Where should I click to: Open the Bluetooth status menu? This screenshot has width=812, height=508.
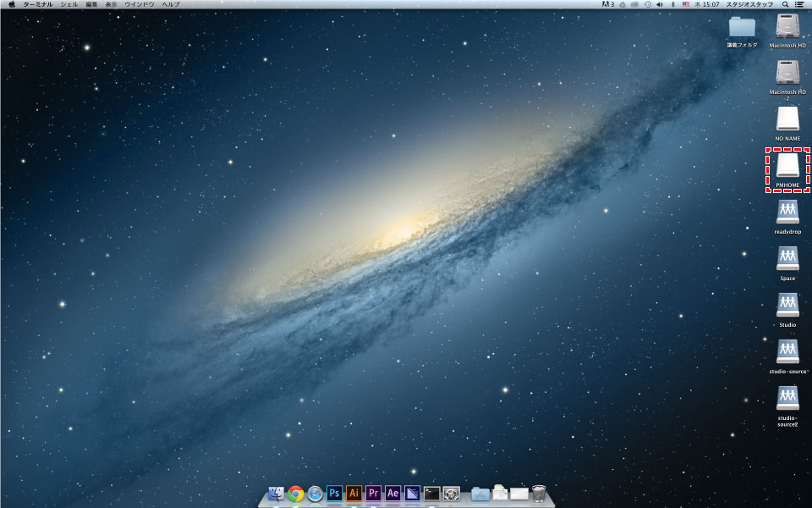[672, 4]
